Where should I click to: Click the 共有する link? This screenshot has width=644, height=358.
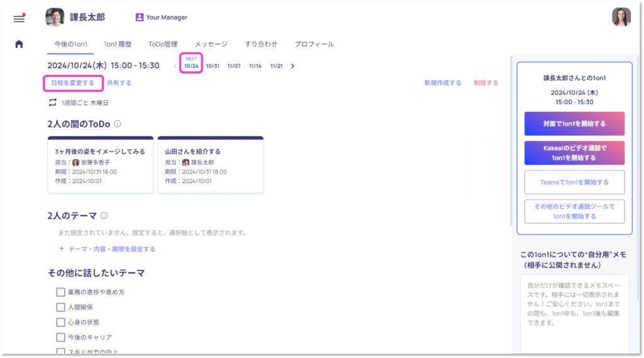pos(119,83)
